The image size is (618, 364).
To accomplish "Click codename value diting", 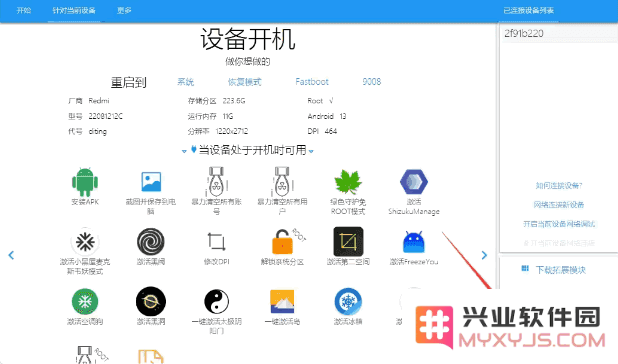I will pyautogui.click(x=98, y=132).
